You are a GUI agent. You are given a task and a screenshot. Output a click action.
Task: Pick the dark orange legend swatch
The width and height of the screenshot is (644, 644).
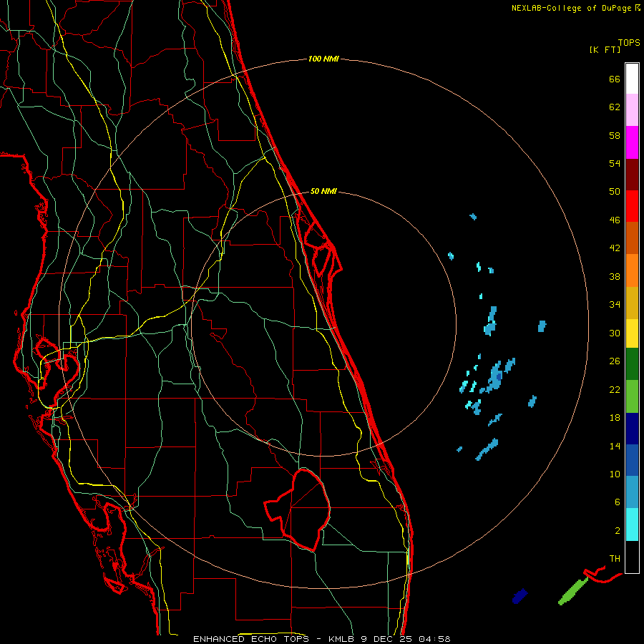coord(632,238)
